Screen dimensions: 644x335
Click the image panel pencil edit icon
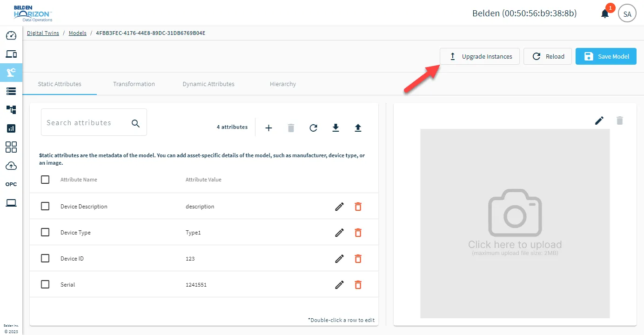pyautogui.click(x=599, y=121)
